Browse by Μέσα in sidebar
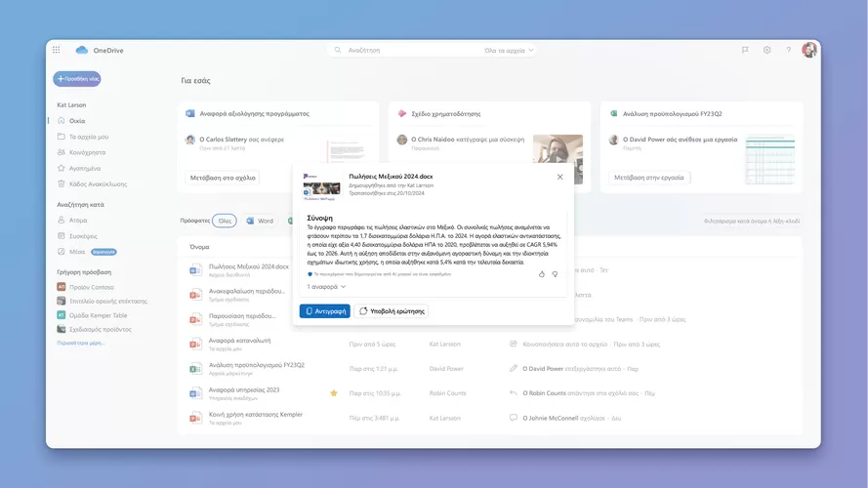 77,251
